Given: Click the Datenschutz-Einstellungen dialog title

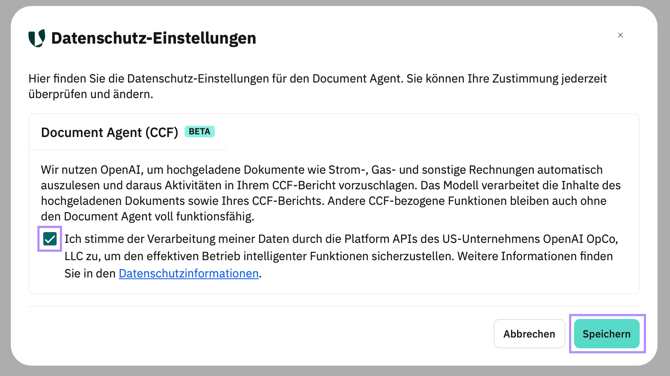Looking at the screenshot, I should click(x=153, y=38).
